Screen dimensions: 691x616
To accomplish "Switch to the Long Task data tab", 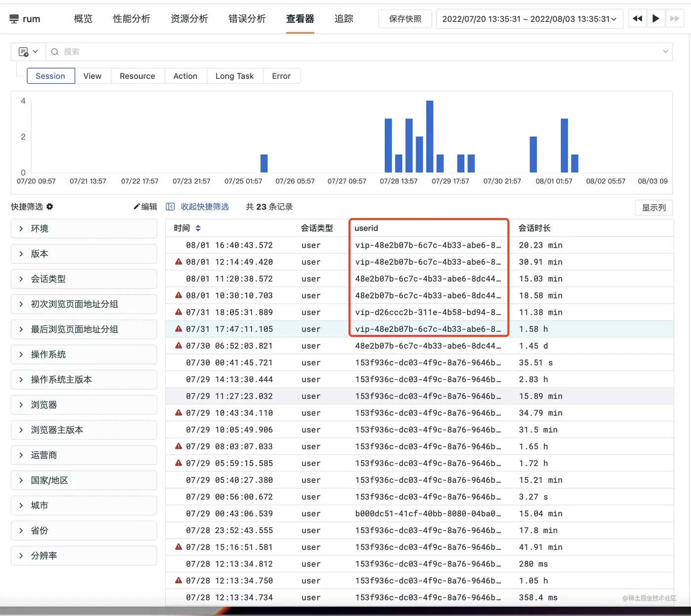I will (x=234, y=76).
